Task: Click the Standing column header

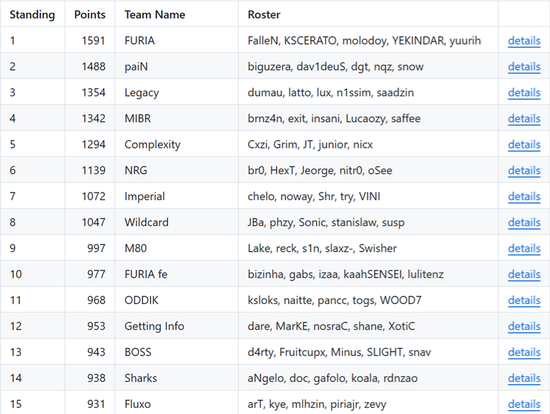Action: click(x=32, y=15)
